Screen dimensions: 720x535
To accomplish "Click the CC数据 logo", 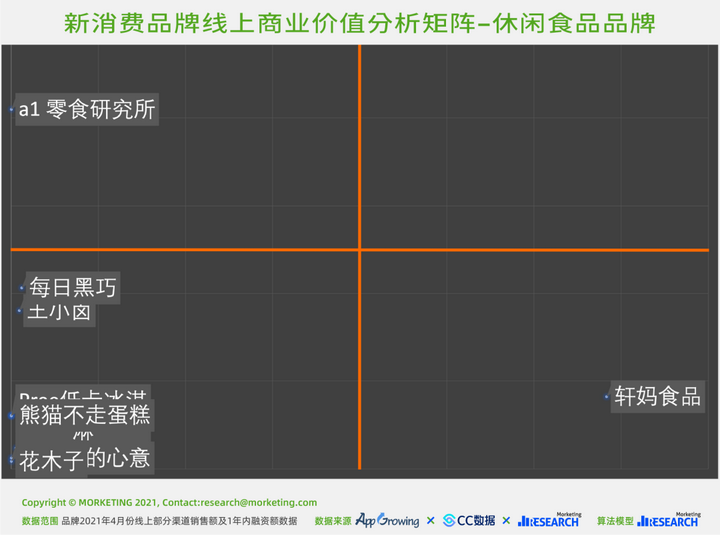I will tap(469, 520).
